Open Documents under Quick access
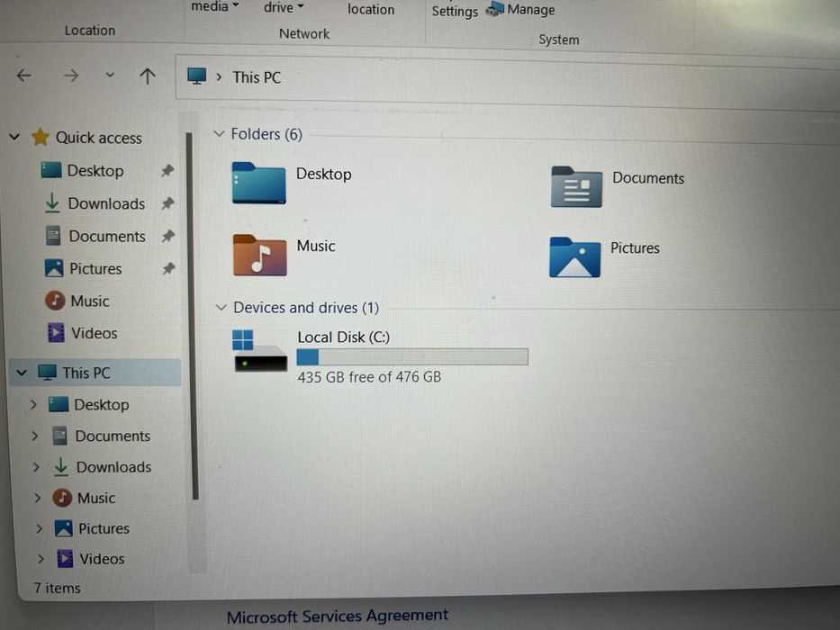Viewport: 840px width, 630px height. click(x=107, y=236)
